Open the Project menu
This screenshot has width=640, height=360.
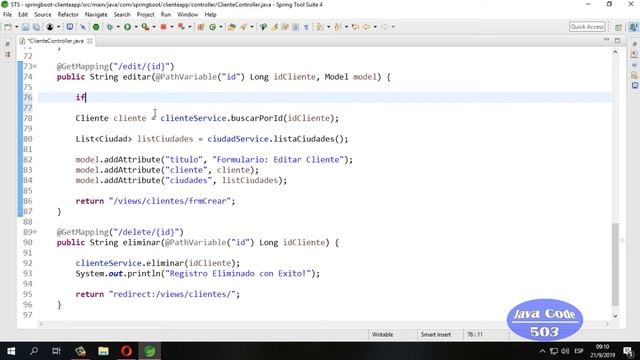click(145, 15)
